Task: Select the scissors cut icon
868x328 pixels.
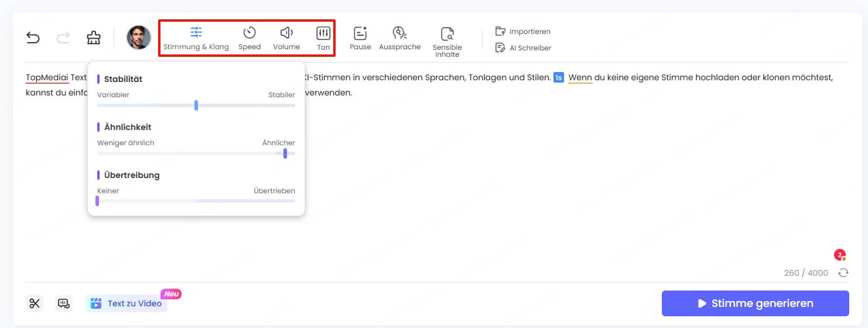Action: (35, 303)
